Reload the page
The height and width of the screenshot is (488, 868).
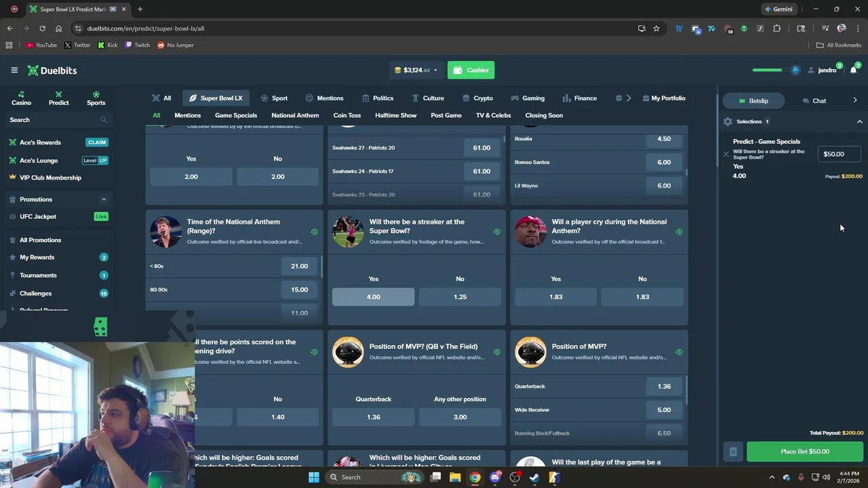(42, 28)
